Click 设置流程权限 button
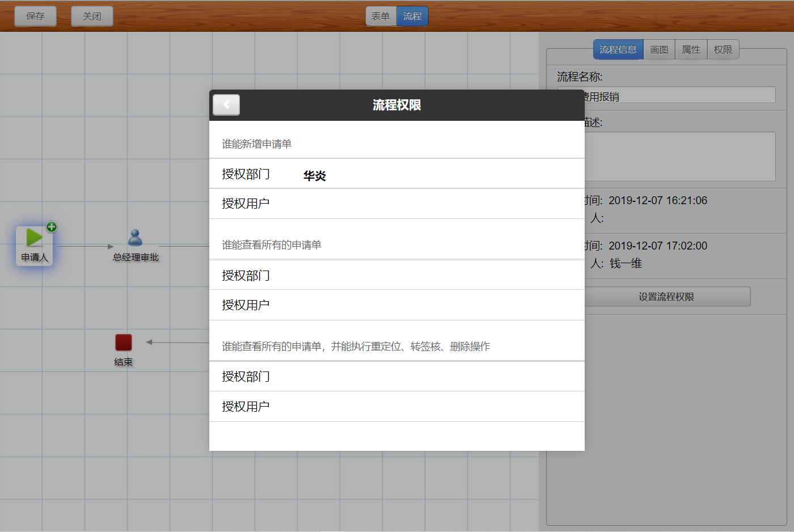794x532 pixels. (666, 297)
